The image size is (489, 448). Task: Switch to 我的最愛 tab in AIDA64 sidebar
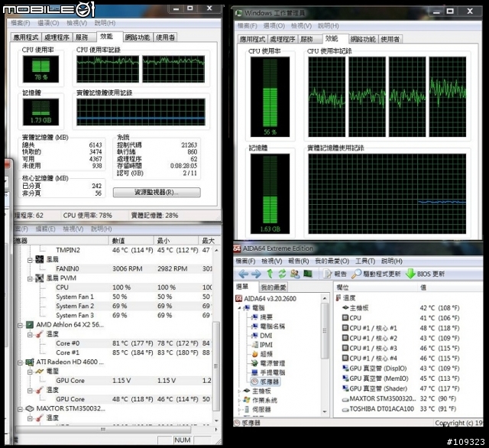tap(274, 287)
